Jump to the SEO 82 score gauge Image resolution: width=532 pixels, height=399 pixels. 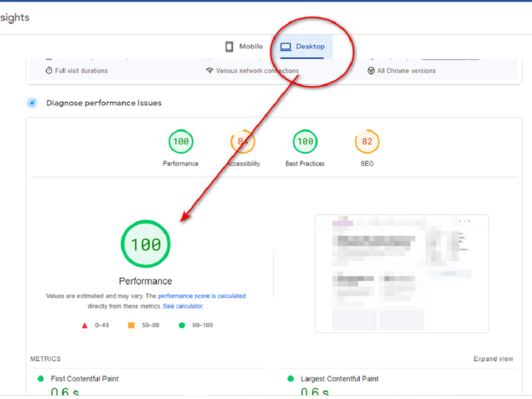(x=367, y=142)
